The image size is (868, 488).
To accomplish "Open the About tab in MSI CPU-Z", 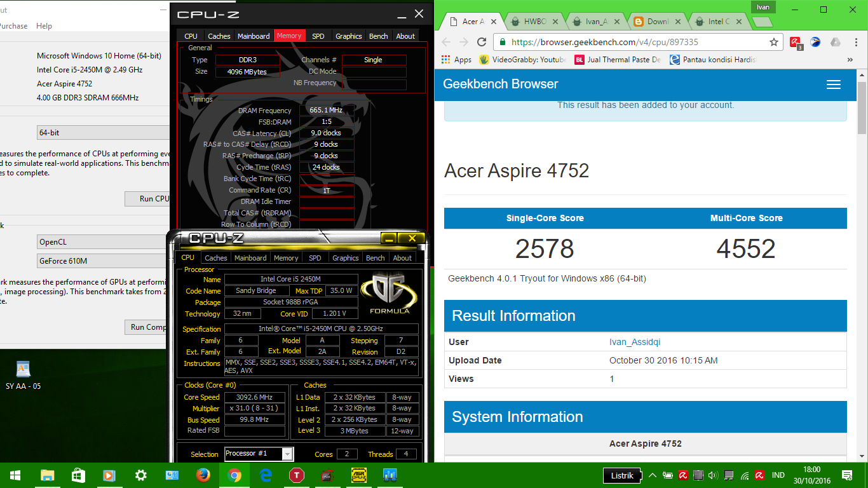I will pos(405,36).
